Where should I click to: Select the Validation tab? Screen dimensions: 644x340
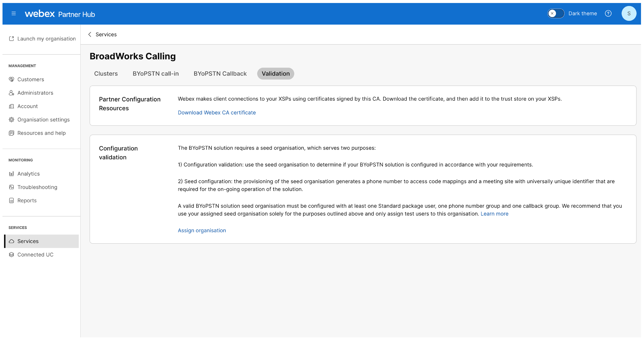coord(276,74)
